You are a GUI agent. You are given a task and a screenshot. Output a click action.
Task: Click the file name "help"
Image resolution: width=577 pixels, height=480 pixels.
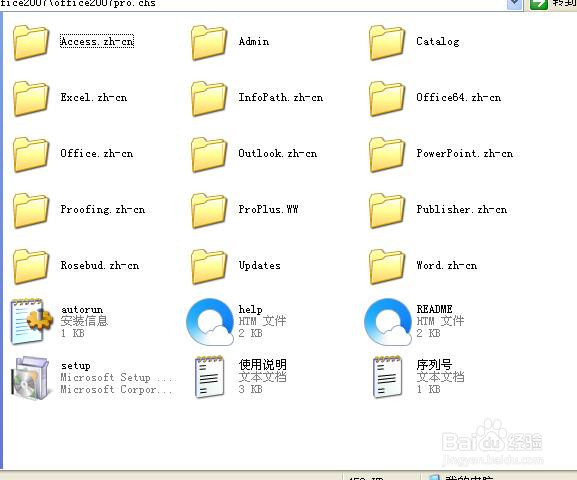click(251, 310)
